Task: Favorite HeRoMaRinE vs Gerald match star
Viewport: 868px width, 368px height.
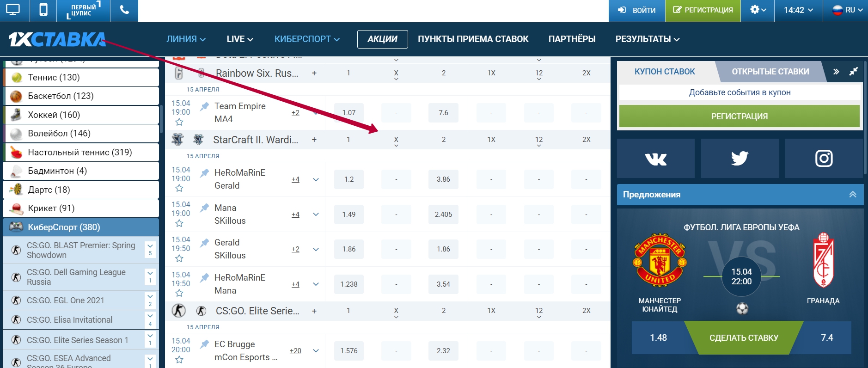Action: (x=179, y=188)
